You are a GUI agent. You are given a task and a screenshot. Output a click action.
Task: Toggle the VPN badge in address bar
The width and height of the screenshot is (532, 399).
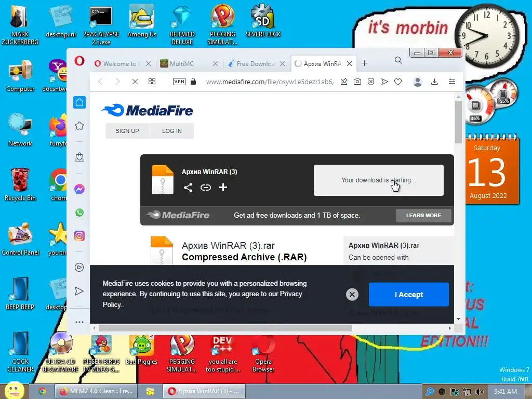pyautogui.click(x=179, y=82)
